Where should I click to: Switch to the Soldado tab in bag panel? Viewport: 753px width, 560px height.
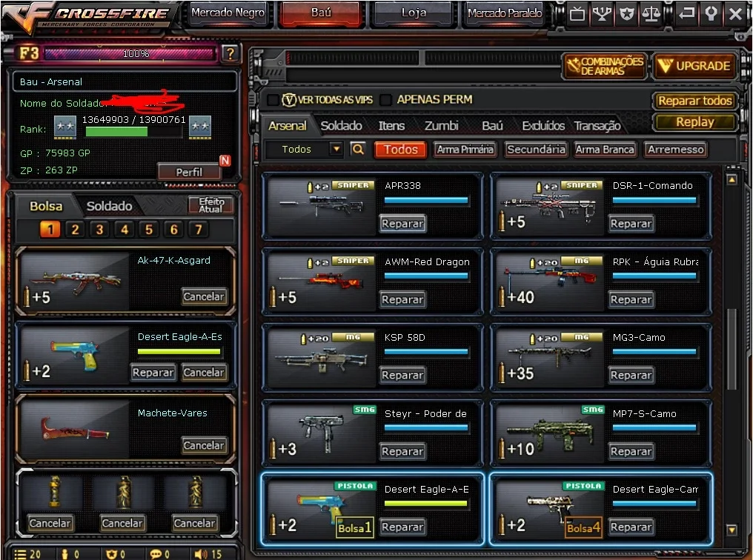109,206
